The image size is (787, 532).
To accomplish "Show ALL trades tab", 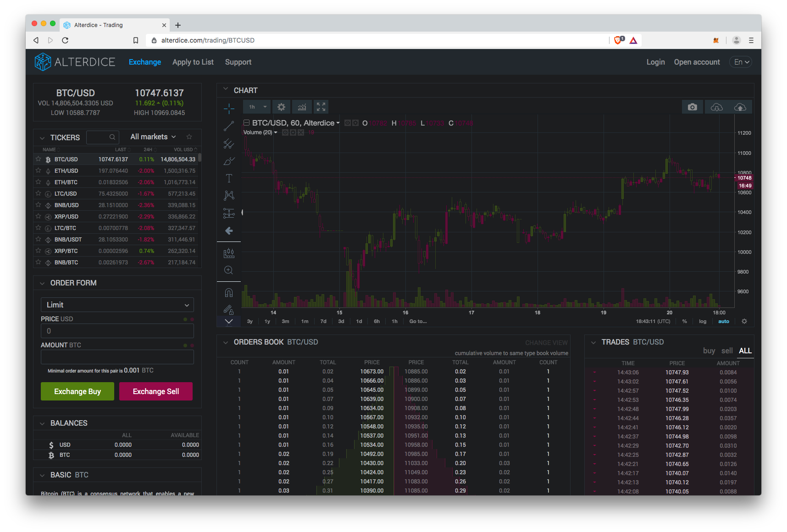I will 745,351.
